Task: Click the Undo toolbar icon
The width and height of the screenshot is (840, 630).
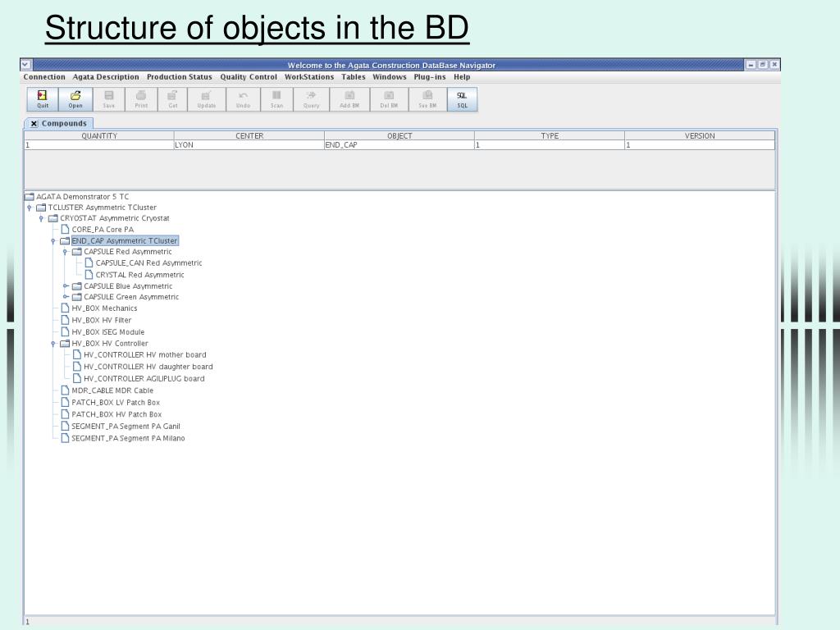Action: pos(243,99)
